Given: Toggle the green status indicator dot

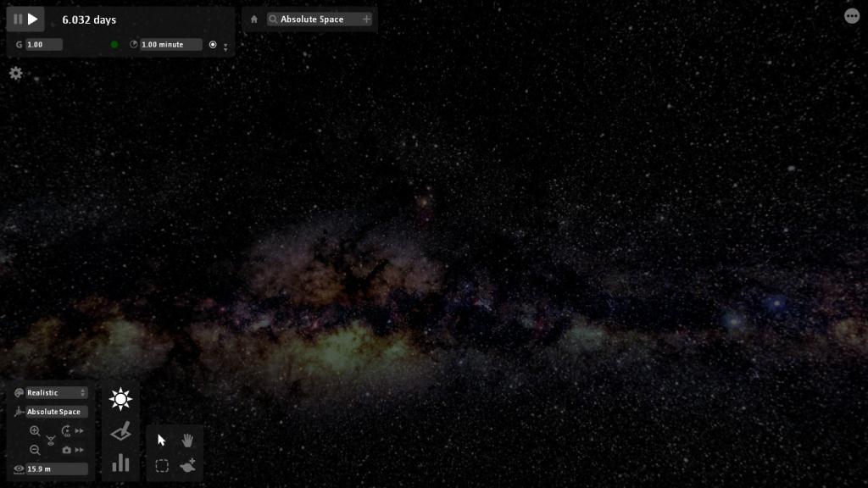Looking at the screenshot, I should pos(114,45).
